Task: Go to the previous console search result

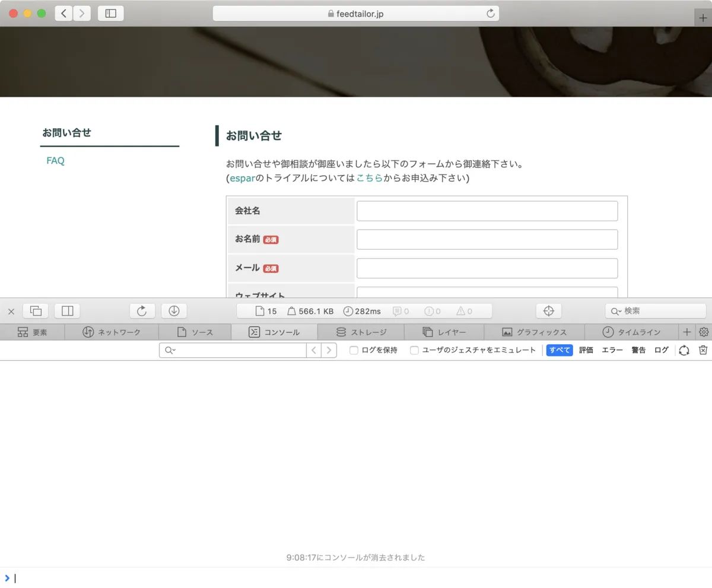Action: click(314, 350)
